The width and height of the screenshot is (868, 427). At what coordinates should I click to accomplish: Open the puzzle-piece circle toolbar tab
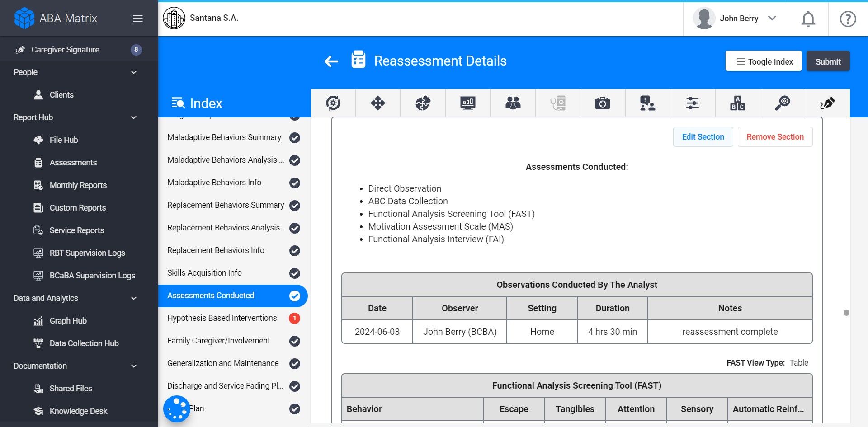423,103
